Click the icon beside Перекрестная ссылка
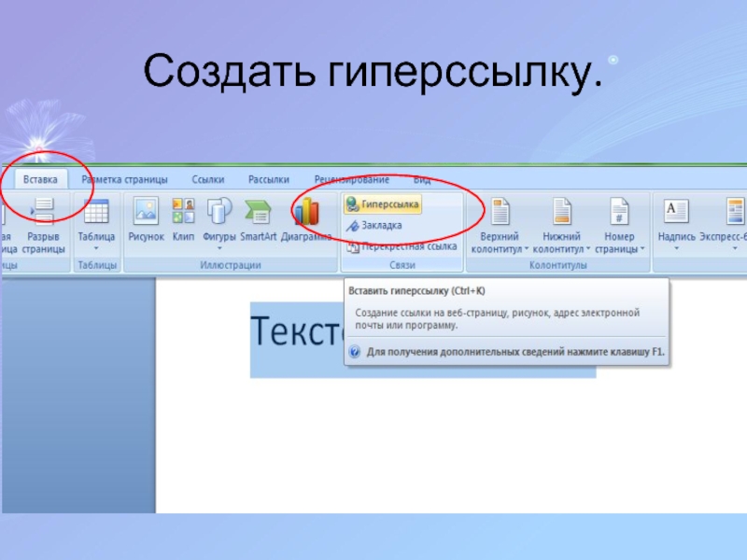This screenshot has height=560, width=747. tap(353, 246)
